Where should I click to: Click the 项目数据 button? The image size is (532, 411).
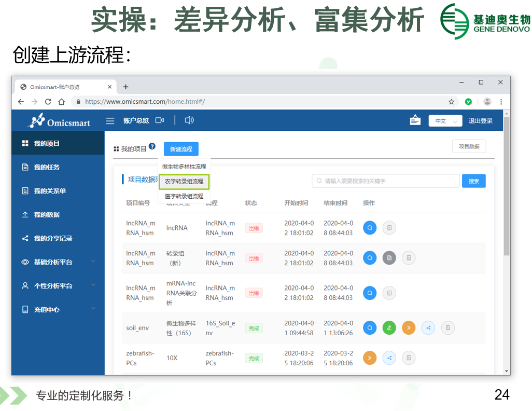[469, 146]
